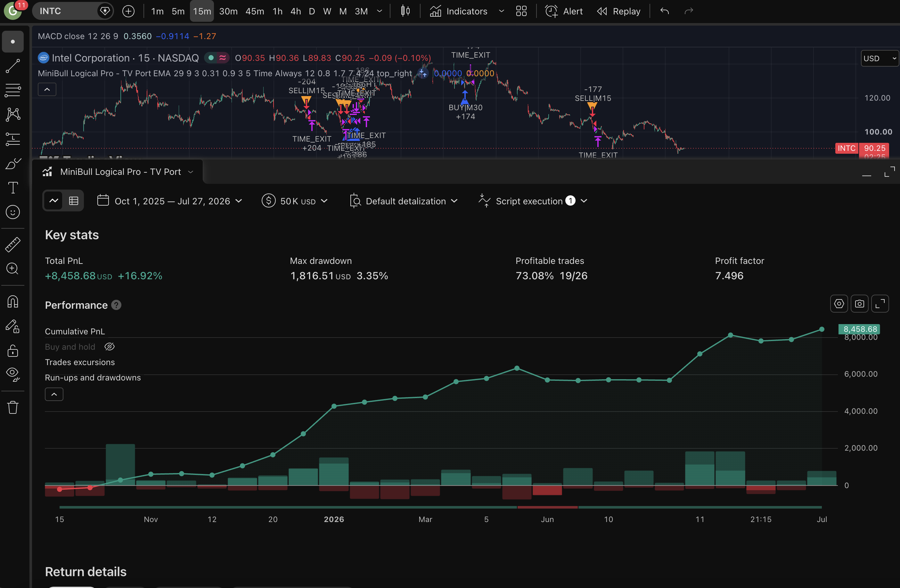Screen dimensions: 900x588
Task: Open the emoji and icons tool
Action: tap(12, 212)
